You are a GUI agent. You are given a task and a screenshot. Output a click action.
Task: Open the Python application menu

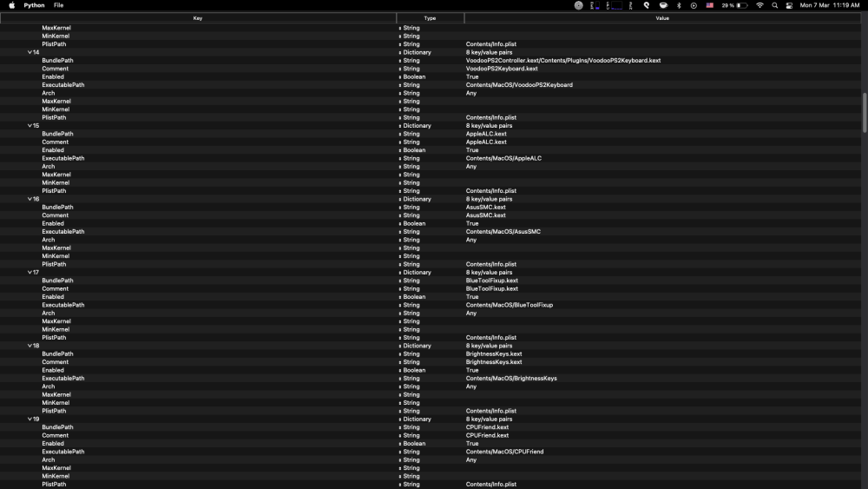34,5
